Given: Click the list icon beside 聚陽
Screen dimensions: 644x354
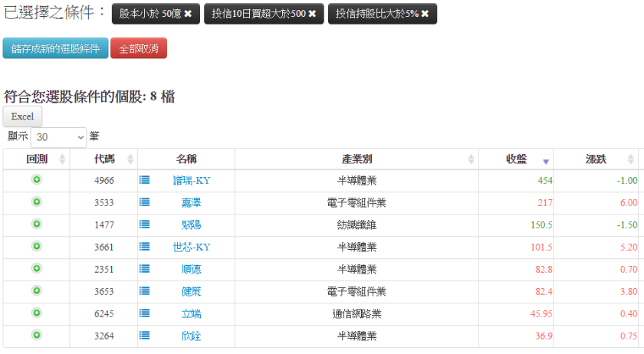Looking at the screenshot, I should (x=145, y=225).
